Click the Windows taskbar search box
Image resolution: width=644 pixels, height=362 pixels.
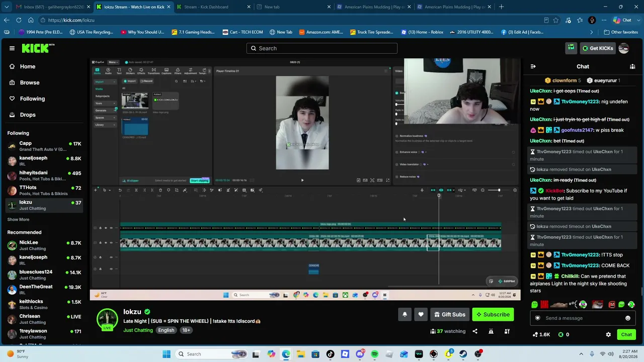[212, 354]
